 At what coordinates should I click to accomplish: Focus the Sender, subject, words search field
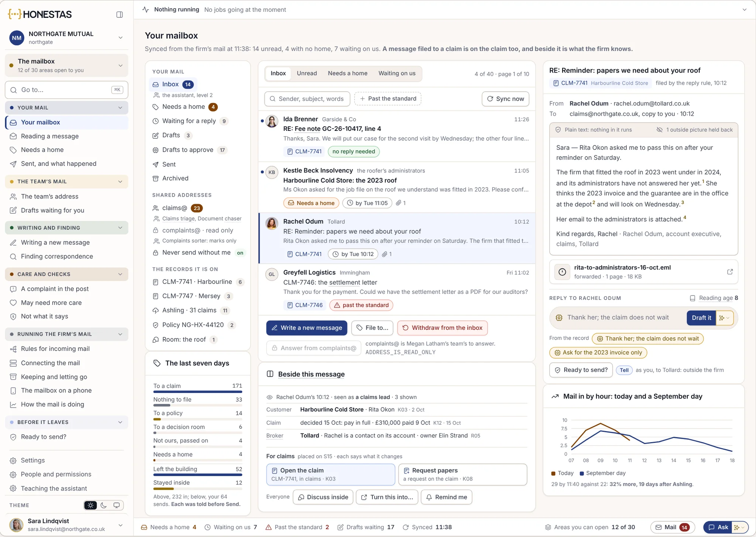(x=307, y=99)
